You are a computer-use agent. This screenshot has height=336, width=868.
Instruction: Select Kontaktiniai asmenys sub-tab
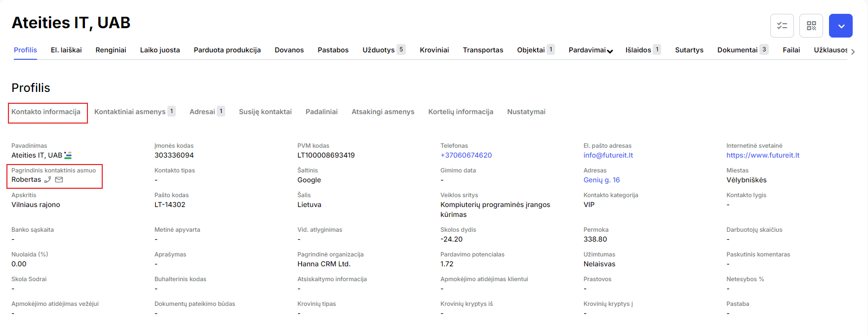(x=135, y=112)
